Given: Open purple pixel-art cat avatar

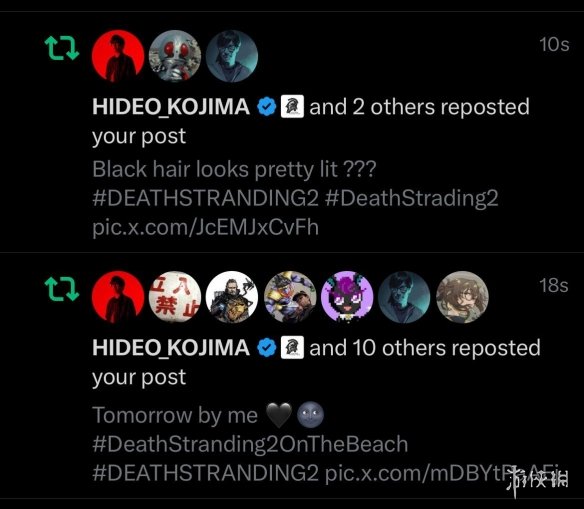Looking at the screenshot, I should point(347,297).
